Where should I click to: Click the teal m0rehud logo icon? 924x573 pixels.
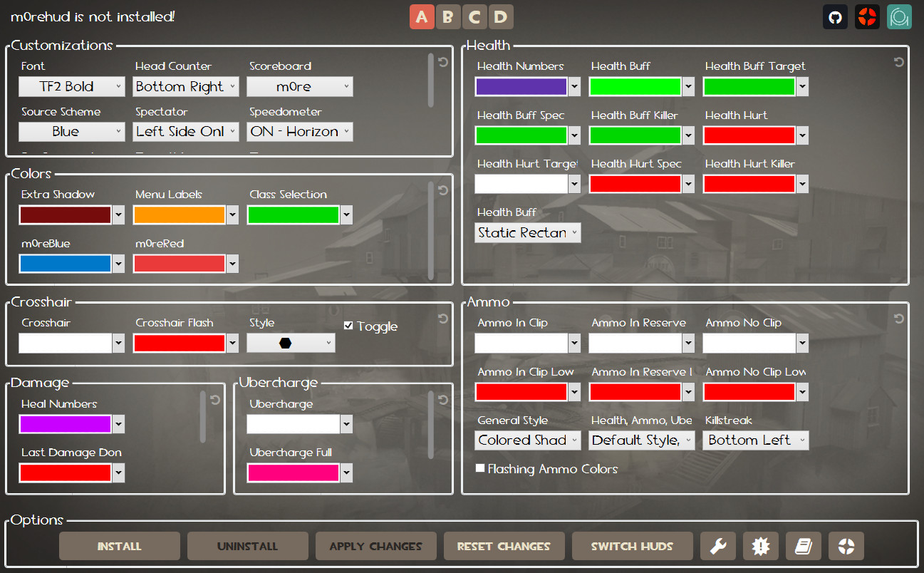point(899,16)
